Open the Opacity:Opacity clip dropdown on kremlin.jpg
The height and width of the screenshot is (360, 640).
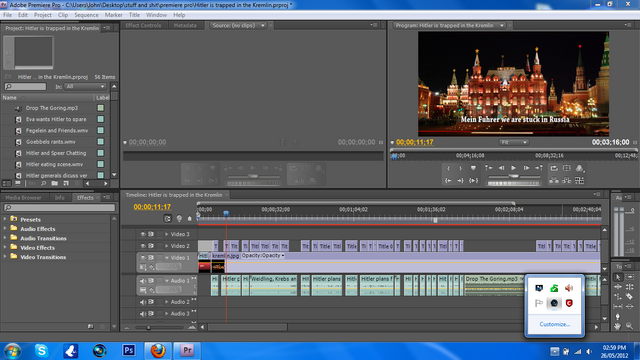[x=263, y=256]
